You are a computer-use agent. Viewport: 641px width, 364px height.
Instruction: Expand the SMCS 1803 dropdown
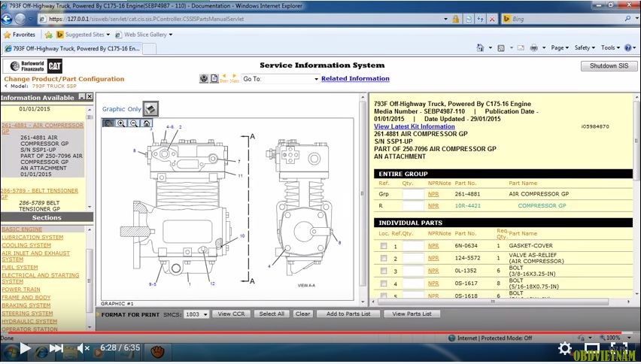point(196,314)
